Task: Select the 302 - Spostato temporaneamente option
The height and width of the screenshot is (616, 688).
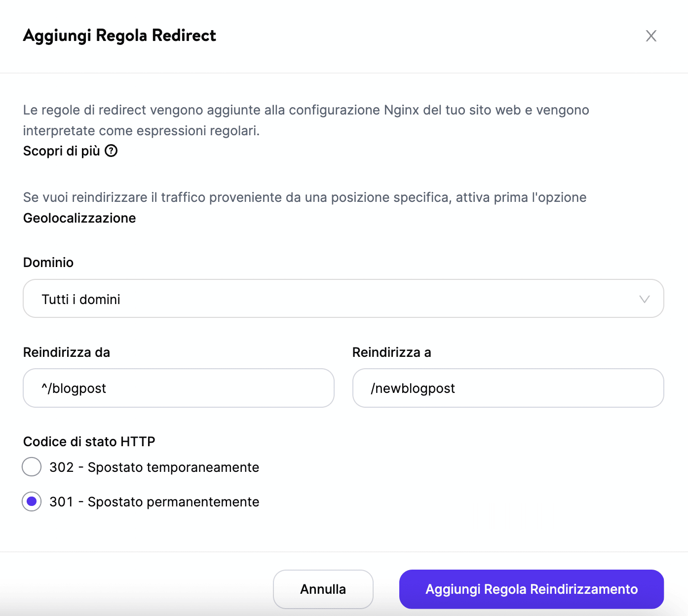Action: (32, 467)
